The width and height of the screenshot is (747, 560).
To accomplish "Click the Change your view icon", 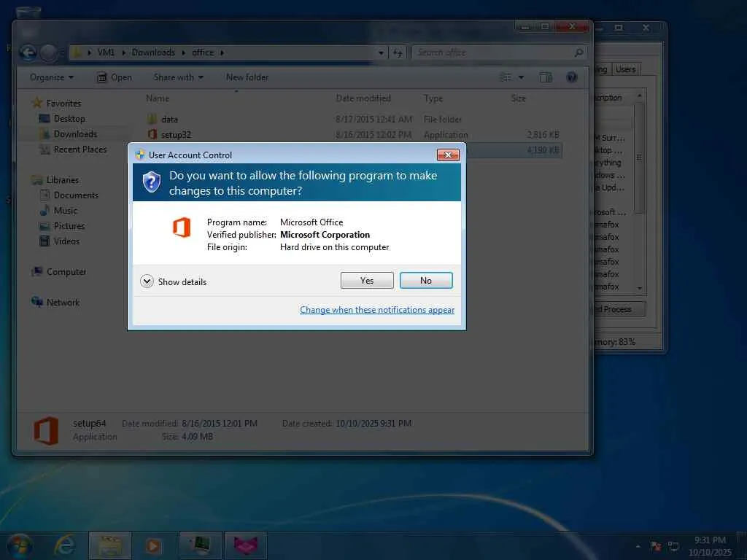I will [x=506, y=77].
